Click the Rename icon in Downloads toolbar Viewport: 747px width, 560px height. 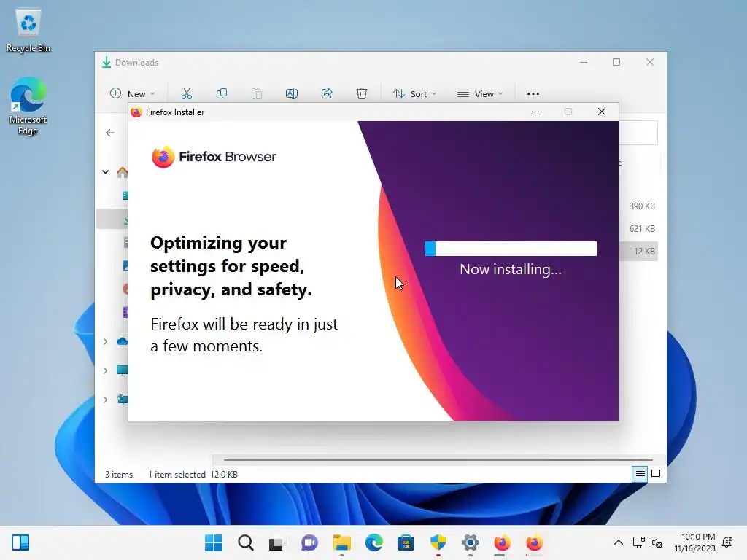click(x=292, y=93)
